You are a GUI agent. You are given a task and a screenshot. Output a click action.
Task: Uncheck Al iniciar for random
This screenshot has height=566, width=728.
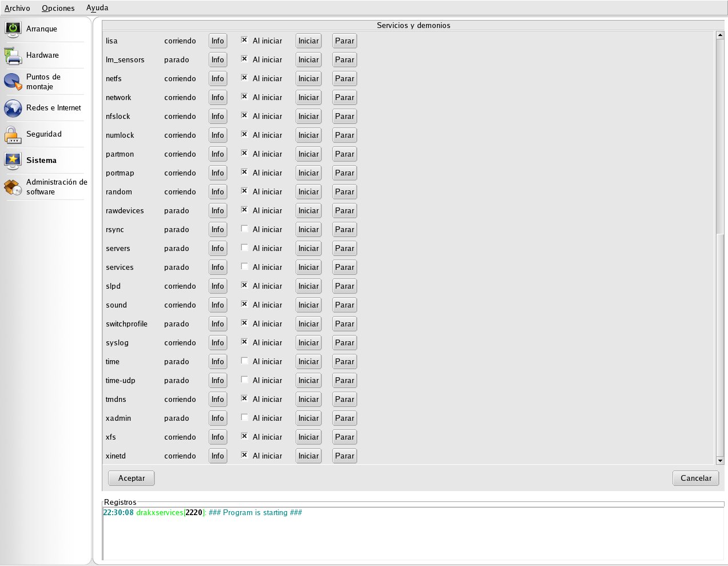point(244,191)
